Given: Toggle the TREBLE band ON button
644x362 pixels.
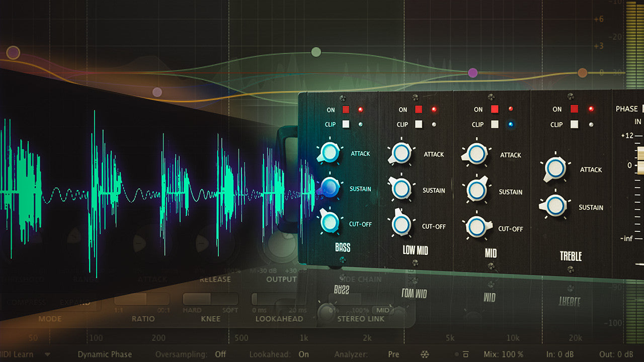Looking at the screenshot, I should click(x=574, y=109).
